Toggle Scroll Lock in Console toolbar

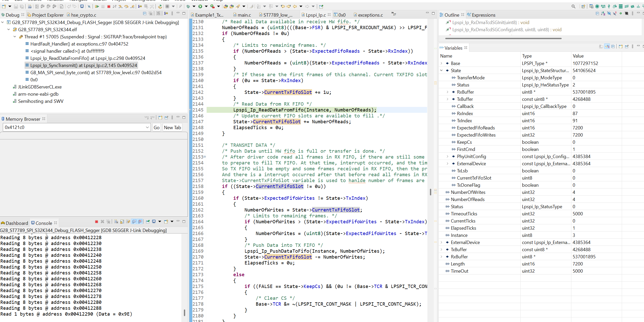(122, 221)
